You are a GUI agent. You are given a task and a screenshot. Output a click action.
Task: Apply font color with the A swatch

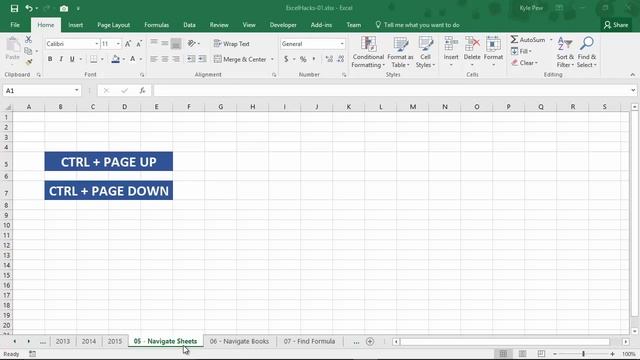point(133,59)
